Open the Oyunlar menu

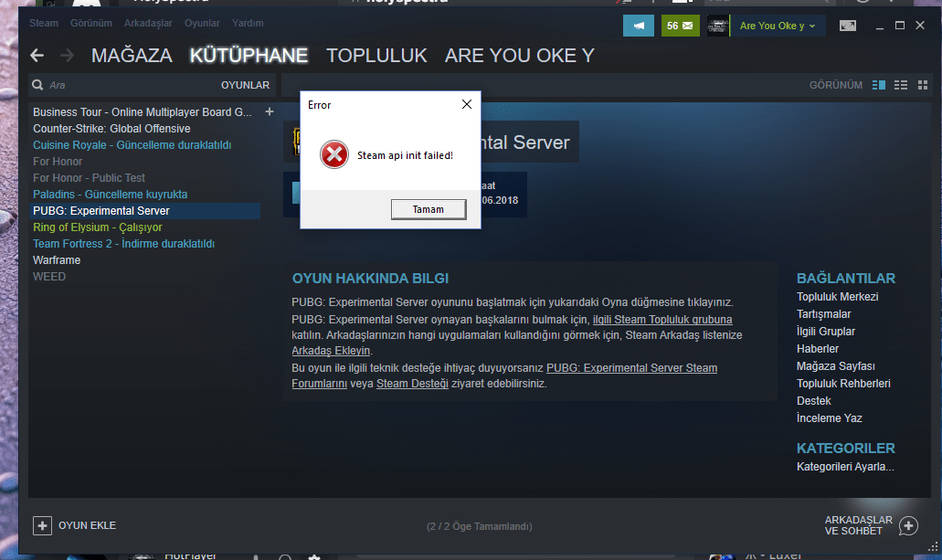click(202, 23)
